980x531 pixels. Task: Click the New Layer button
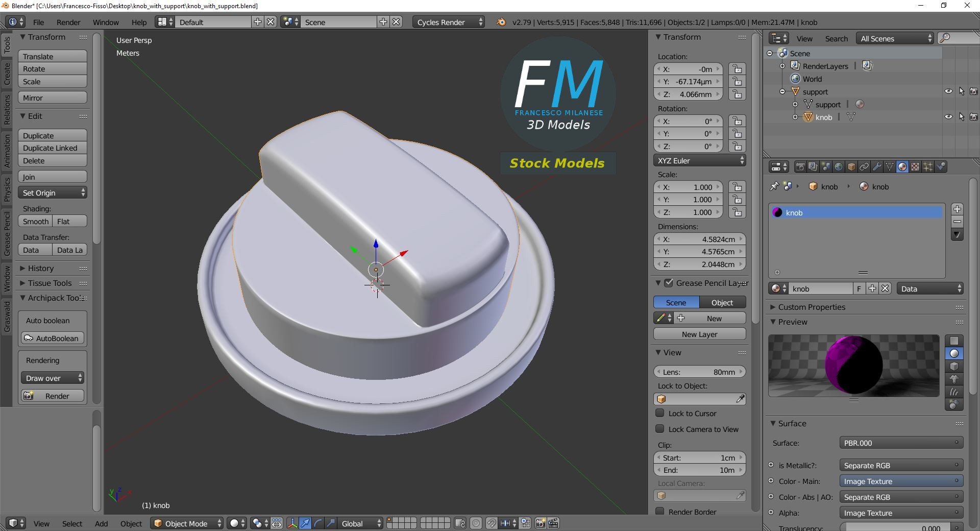coord(700,334)
